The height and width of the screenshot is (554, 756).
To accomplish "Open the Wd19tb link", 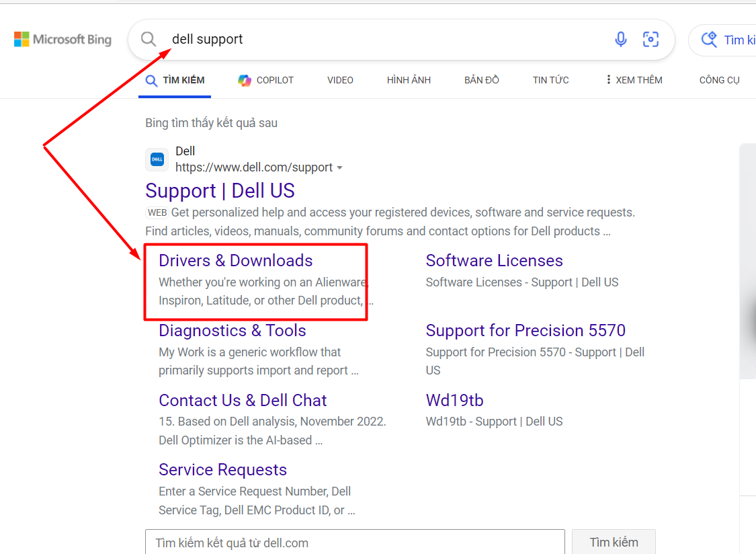I will 454,400.
